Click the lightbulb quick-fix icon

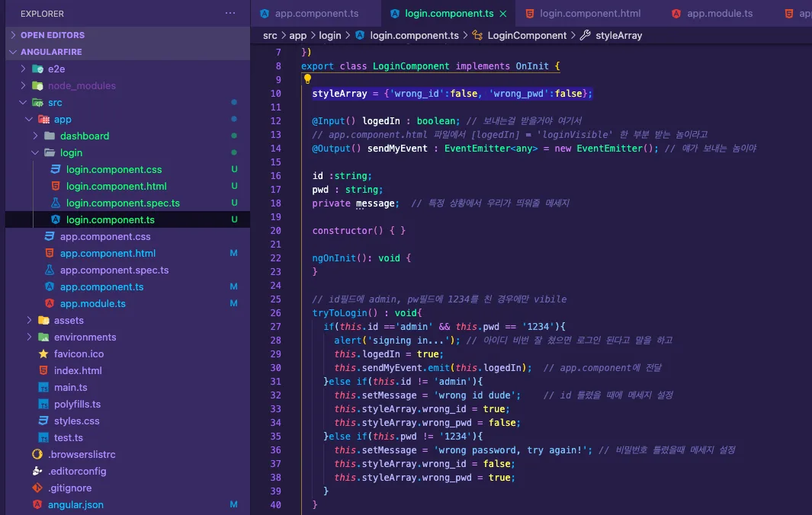pos(307,79)
